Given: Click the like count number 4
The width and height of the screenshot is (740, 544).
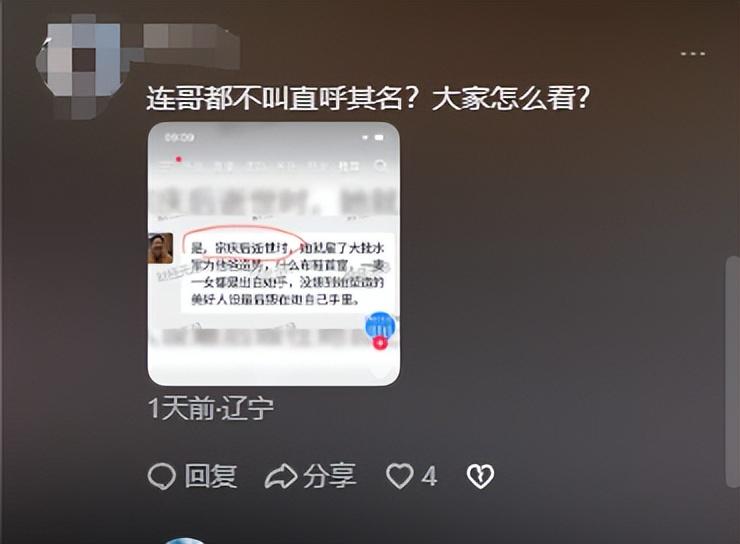Looking at the screenshot, I should 429,476.
